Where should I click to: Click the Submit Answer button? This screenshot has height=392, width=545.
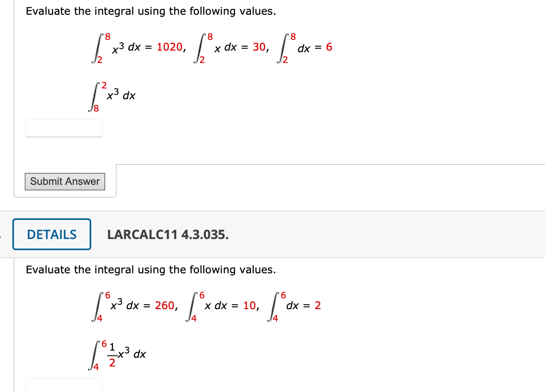(x=65, y=181)
